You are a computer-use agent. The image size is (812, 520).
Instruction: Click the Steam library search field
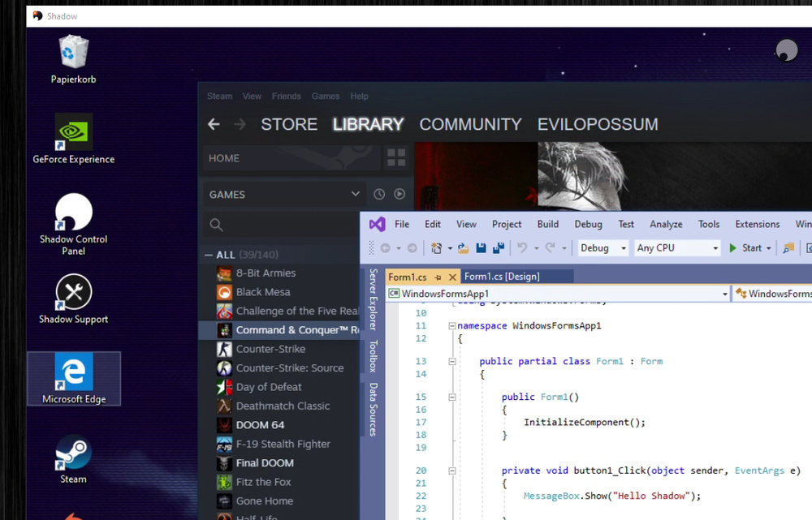(282, 225)
